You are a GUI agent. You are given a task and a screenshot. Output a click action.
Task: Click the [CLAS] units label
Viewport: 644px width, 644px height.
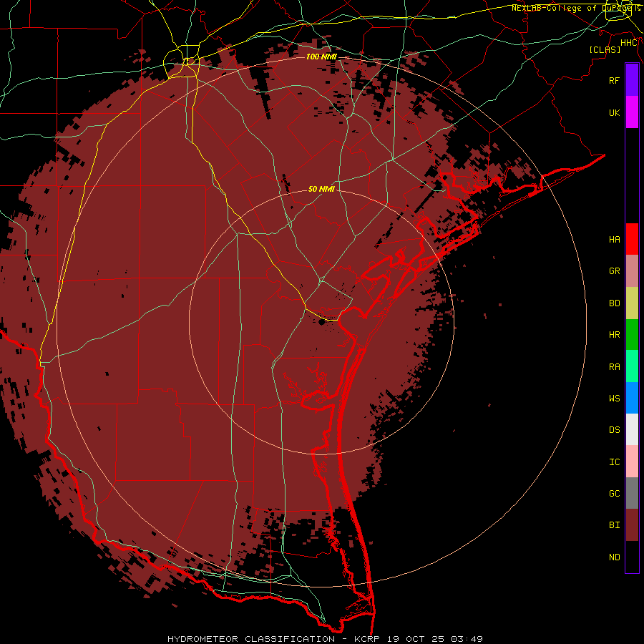(x=605, y=49)
